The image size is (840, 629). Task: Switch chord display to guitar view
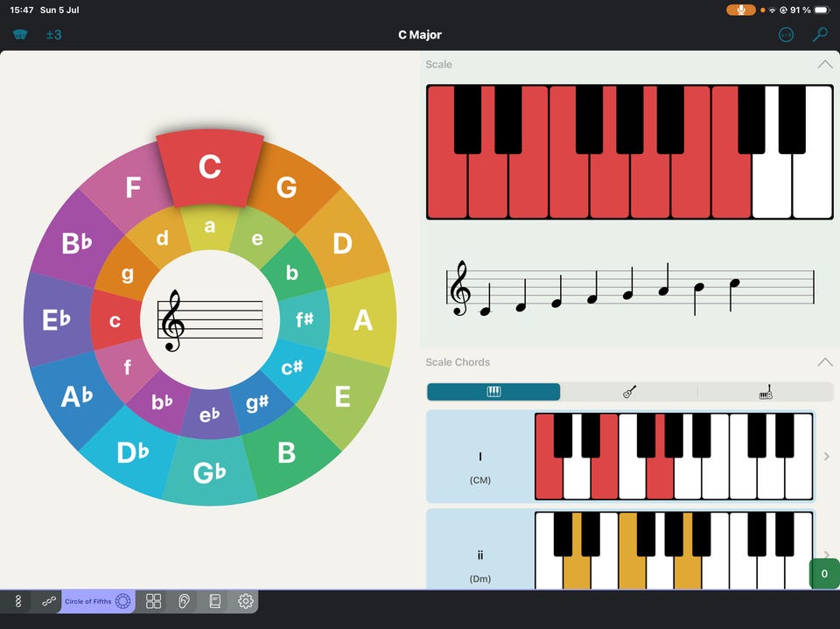629,392
